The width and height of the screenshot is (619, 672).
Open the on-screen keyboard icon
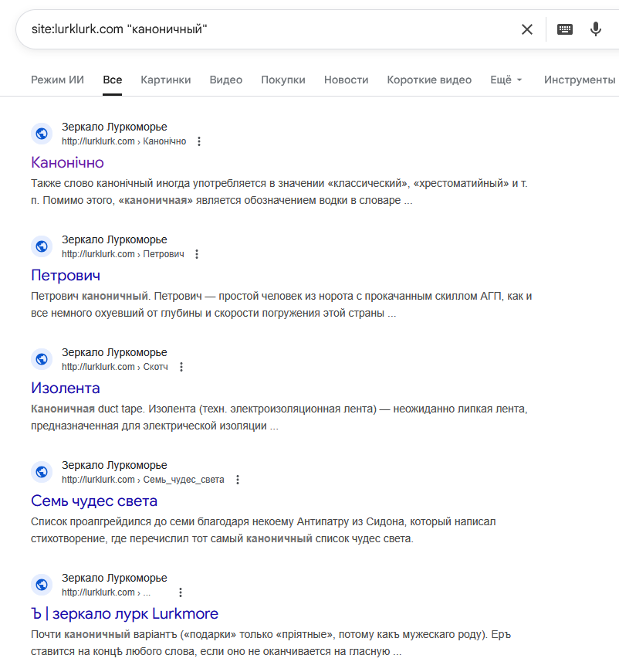point(565,29)
